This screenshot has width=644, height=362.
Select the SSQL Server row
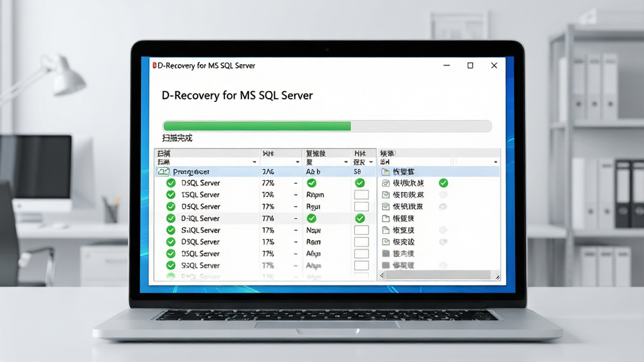266,266
